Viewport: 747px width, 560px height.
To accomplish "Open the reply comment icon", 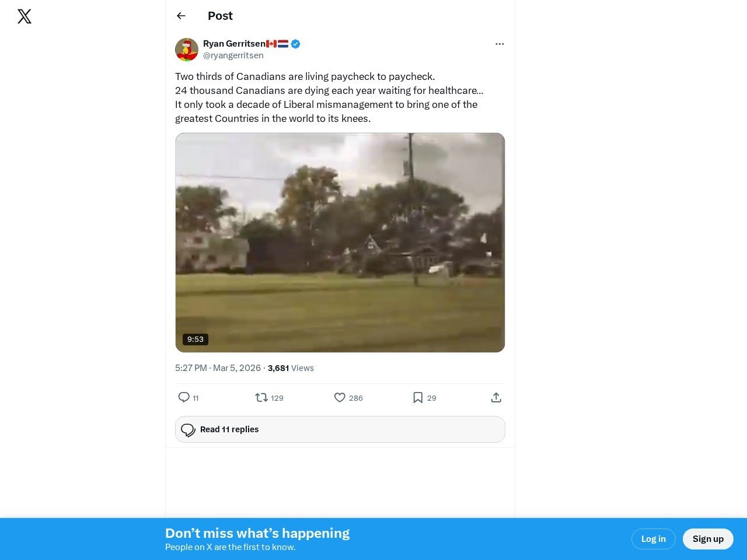I will click(184, 397).
